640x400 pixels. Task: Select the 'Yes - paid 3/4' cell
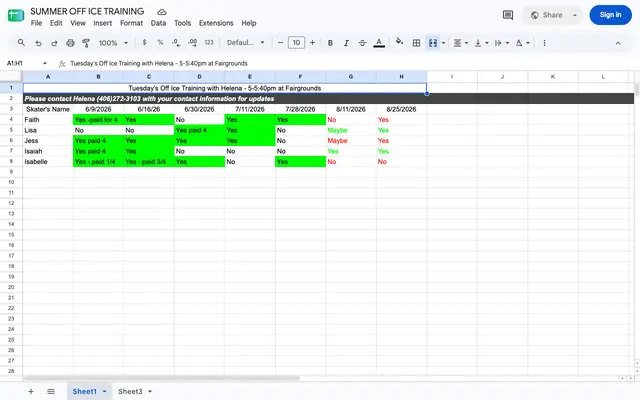tap(149, 162)
